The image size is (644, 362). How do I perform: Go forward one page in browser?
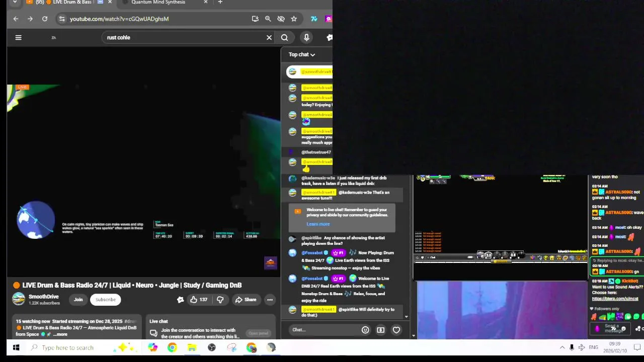coord(30,19)
